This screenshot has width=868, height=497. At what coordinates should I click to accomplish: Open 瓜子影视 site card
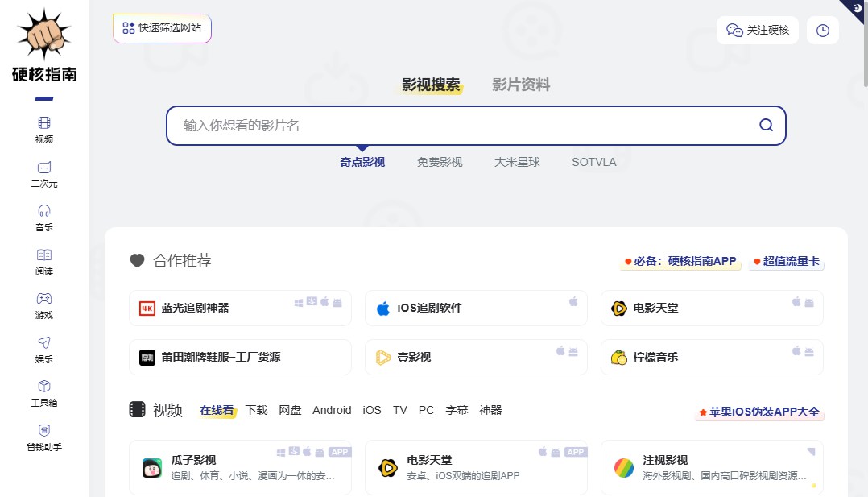[x=240, y=468]
